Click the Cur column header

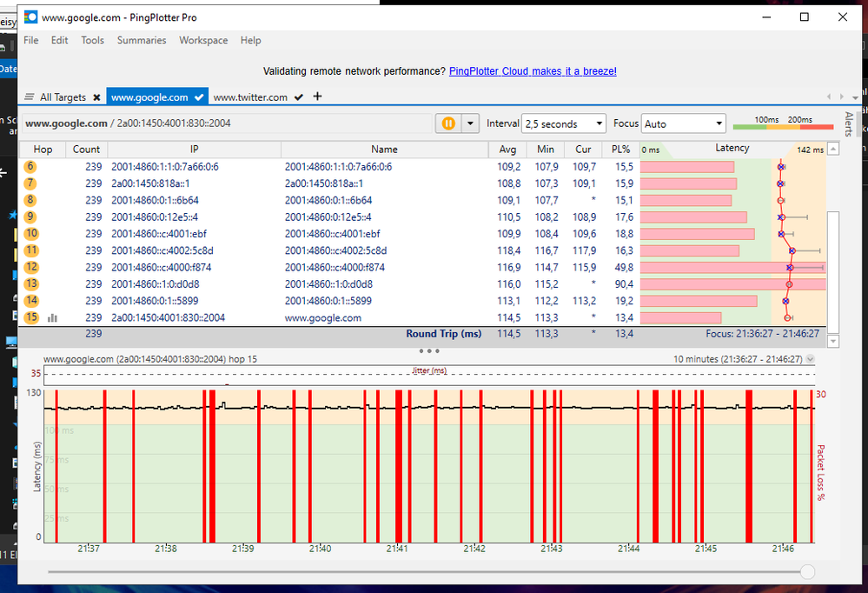[x=583, y=149]
